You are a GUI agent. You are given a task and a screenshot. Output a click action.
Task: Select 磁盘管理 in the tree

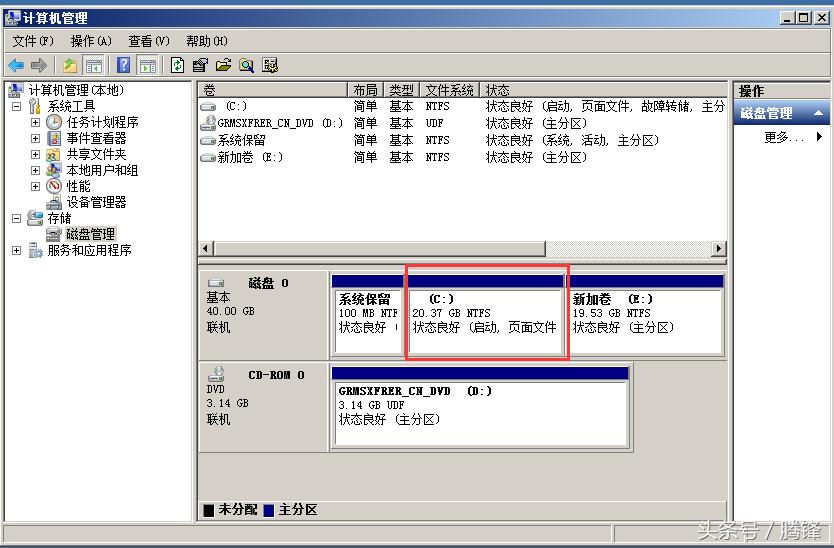90,234
